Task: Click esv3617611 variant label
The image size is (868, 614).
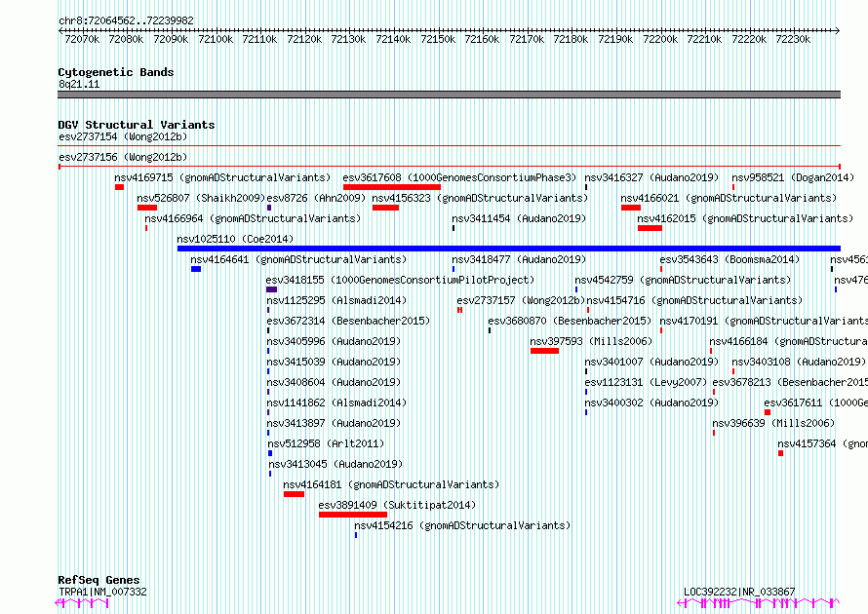Action: pos(816,403)
